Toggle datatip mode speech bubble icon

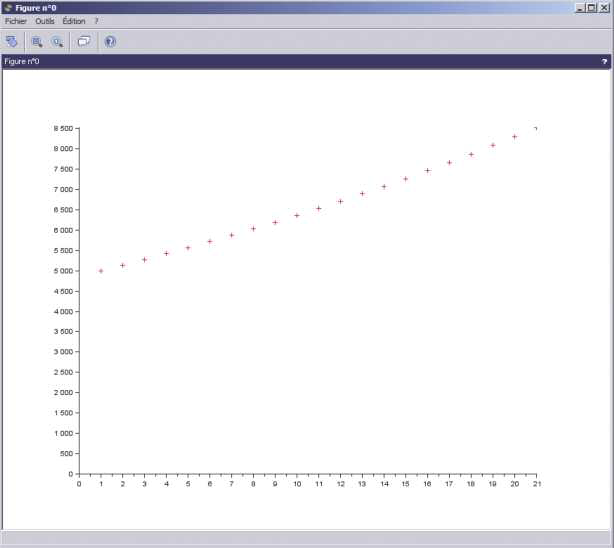coord(84,42)
